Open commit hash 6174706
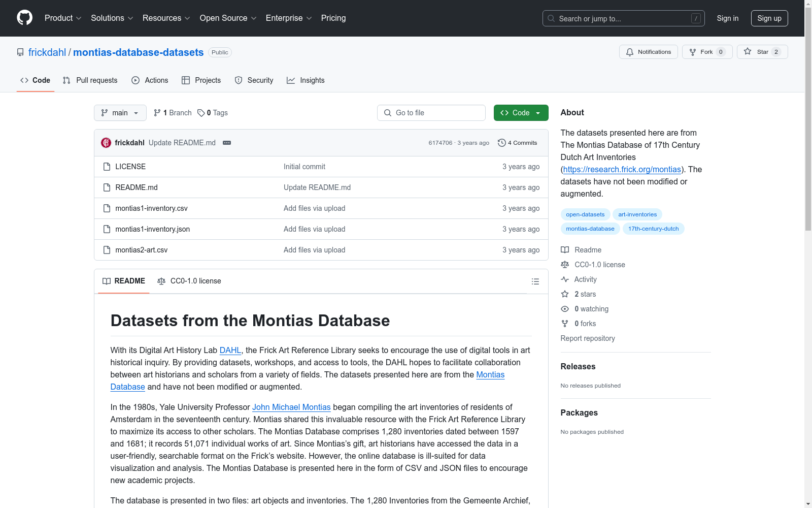 pos(441,143)
